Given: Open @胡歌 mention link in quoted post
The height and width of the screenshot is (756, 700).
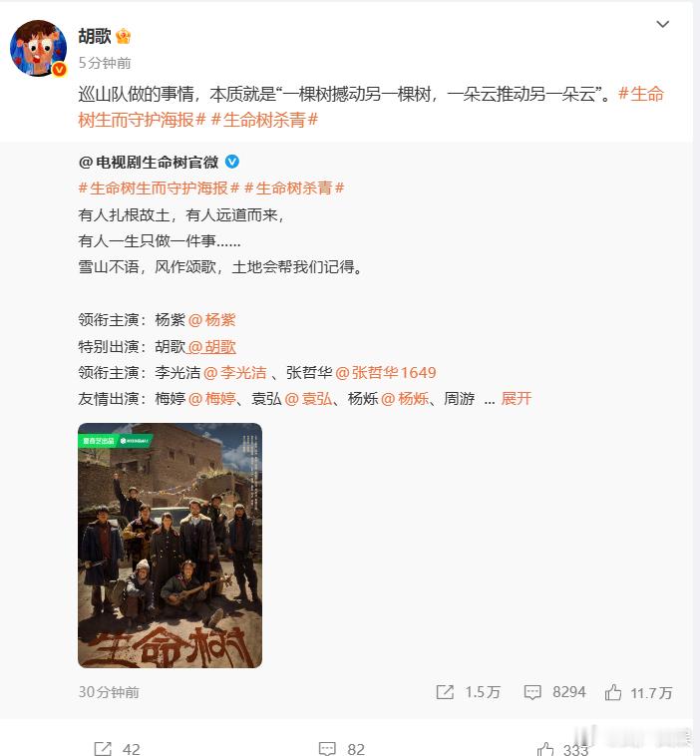Looking at the screenshot, I should (x=212, y=346).
